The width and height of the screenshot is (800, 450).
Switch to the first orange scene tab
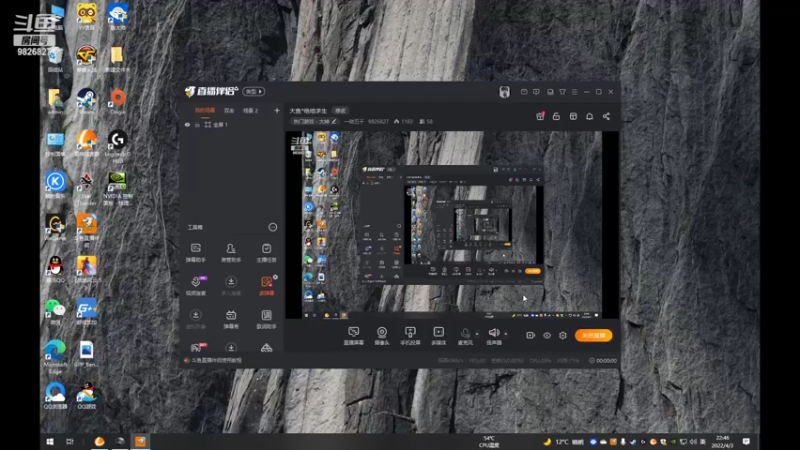click(205, 110)
